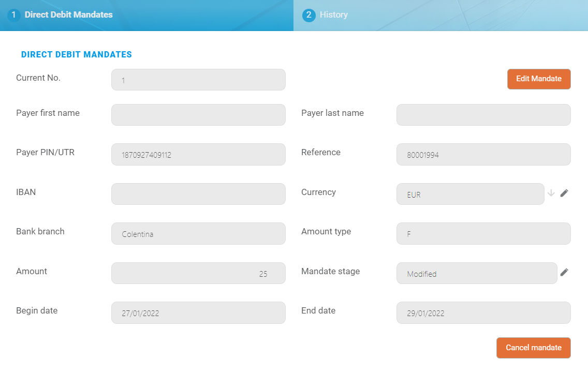This screenshot has height=388, width=588.
Task: Focus the Amount field showing 25
Action: coord(198,273)
